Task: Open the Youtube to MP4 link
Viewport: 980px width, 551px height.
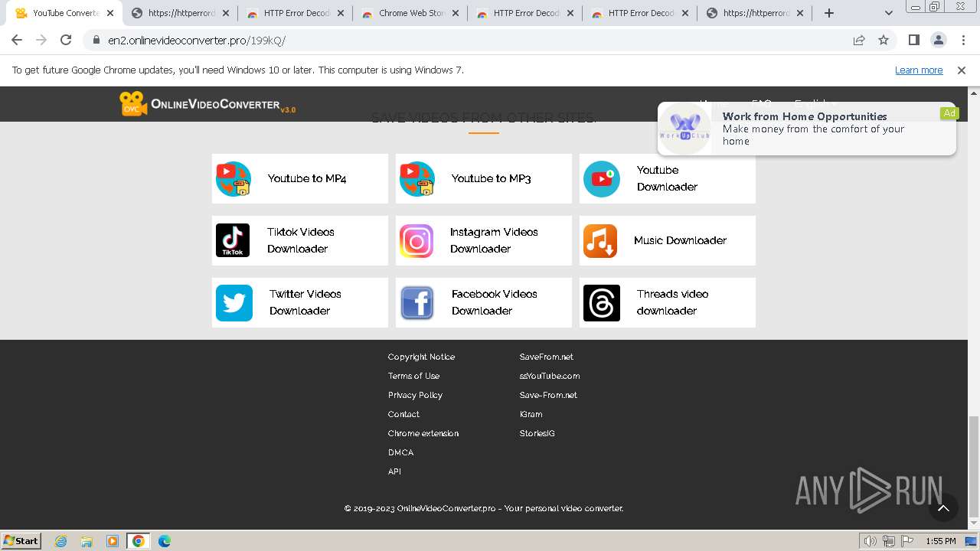Action: pyautogui.click(x=307, y=178)
